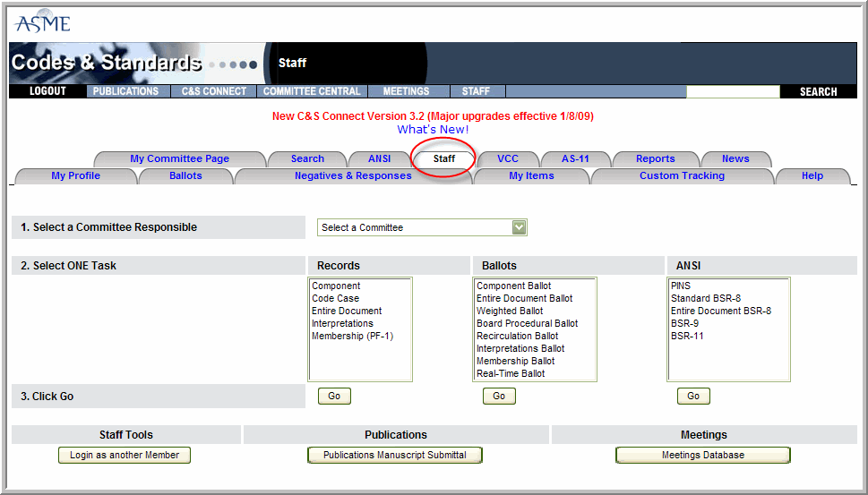Click Publications Manuscript Submittal button
The height and width of the screenshot is (495, 868).
[395, 456]
